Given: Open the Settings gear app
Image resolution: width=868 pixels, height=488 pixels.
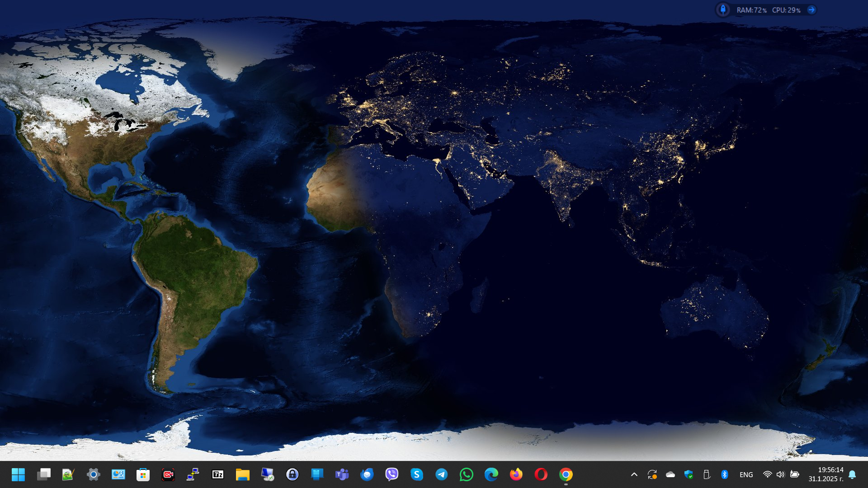Looking at the screenshot, I should [94, 474].
